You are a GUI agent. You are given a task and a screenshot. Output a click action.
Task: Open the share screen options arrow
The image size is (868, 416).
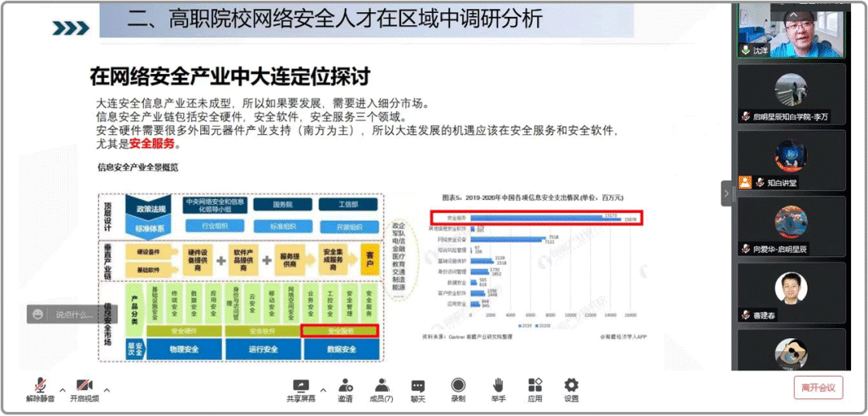(x=323, y=390)
